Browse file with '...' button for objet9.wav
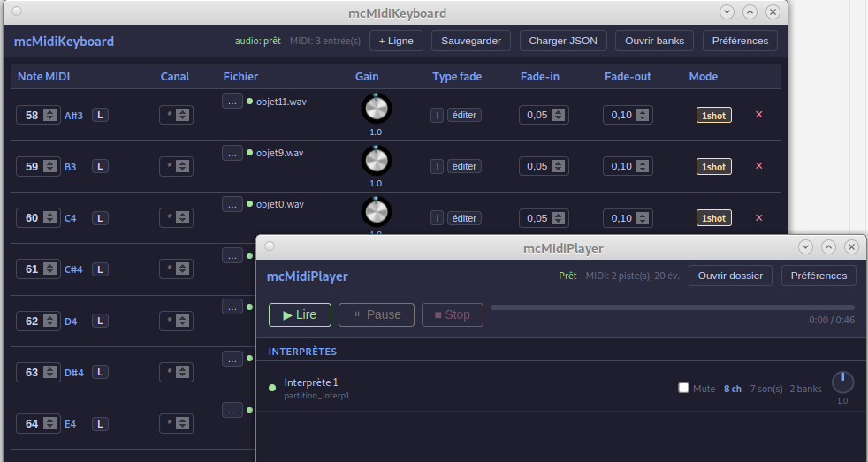 point(232,153)
